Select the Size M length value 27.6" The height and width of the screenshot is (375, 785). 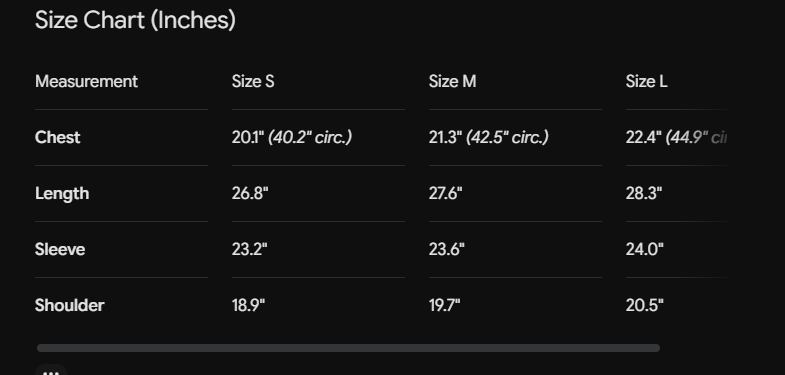point(446,193)
